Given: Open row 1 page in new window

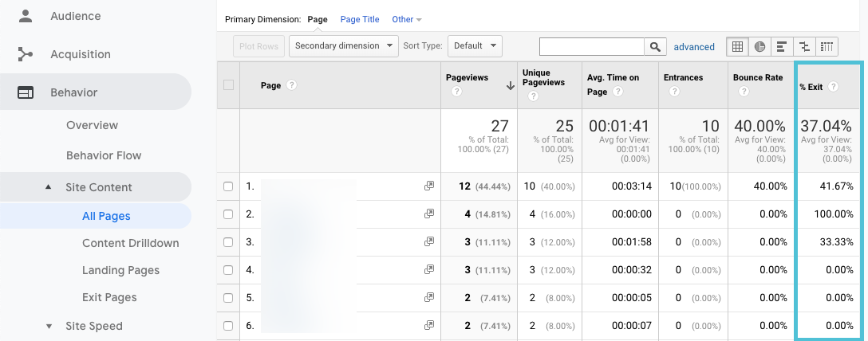Looking at the screenshot, I should [x=429, y=186].
